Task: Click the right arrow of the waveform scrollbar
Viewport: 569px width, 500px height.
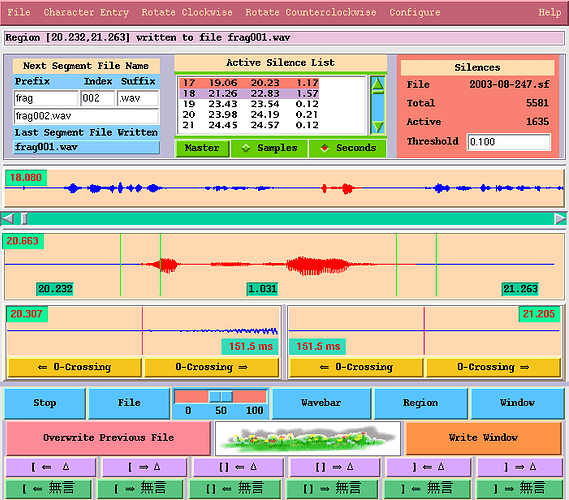Action: tap(560, 219)
